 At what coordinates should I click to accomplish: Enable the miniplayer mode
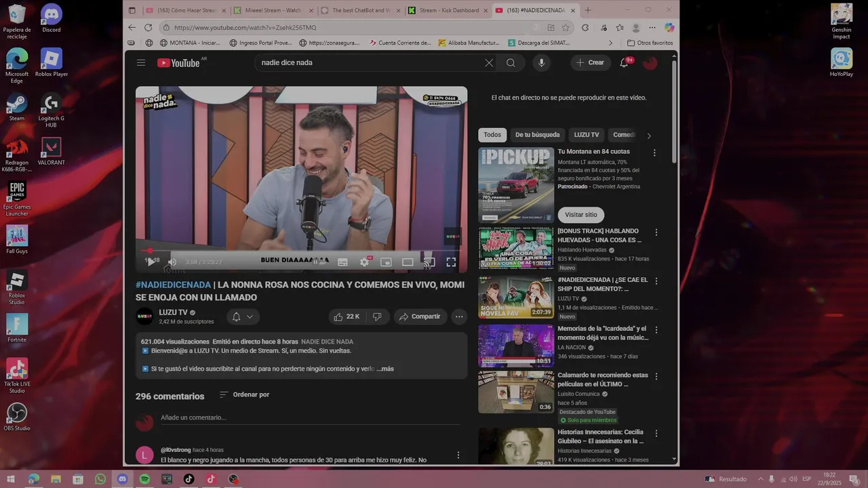(x=386, y=262)
